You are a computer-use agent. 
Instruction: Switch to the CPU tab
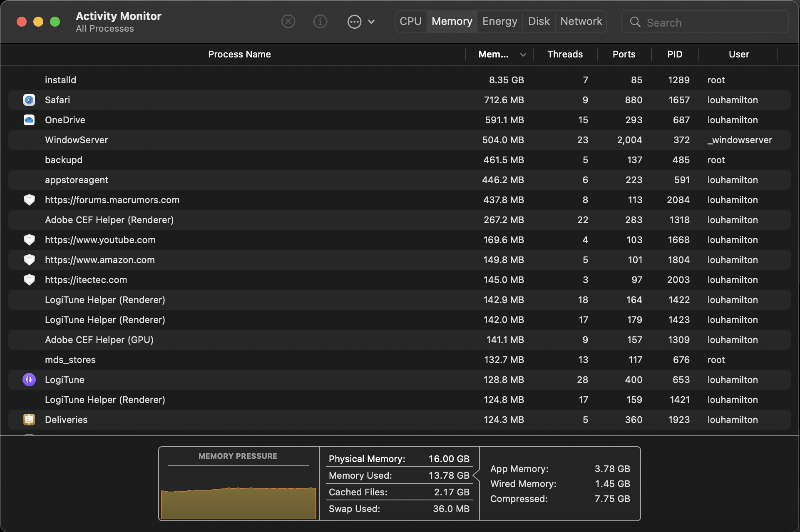pyautogui.click(x=411, y=21)
